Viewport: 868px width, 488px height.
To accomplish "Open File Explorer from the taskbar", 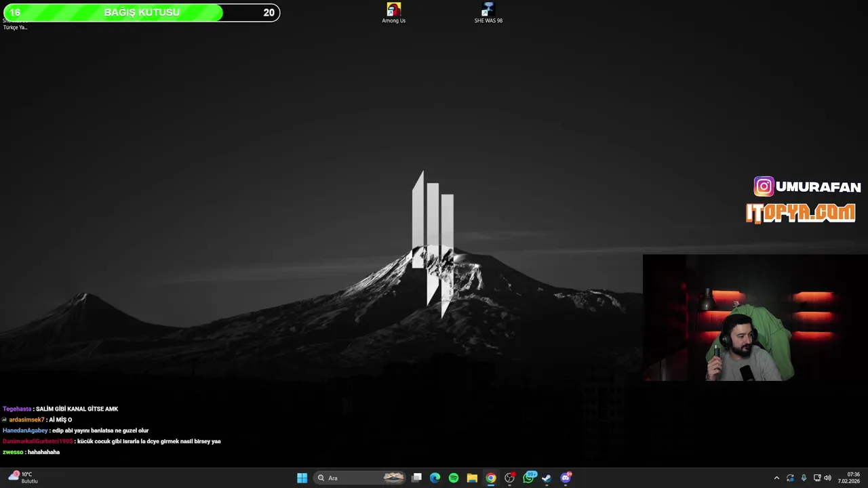I will (472, 478).
